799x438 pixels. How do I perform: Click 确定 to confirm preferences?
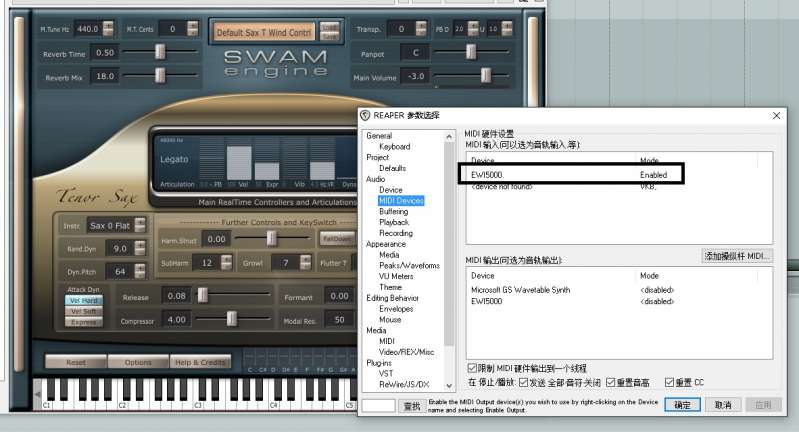coord(681,405)
